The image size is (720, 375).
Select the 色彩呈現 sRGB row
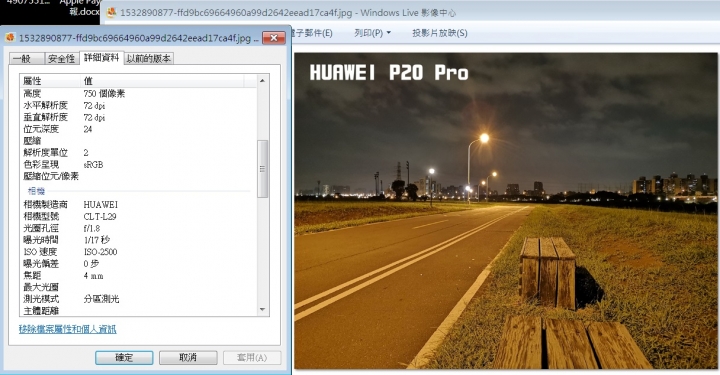click(138, 164)
